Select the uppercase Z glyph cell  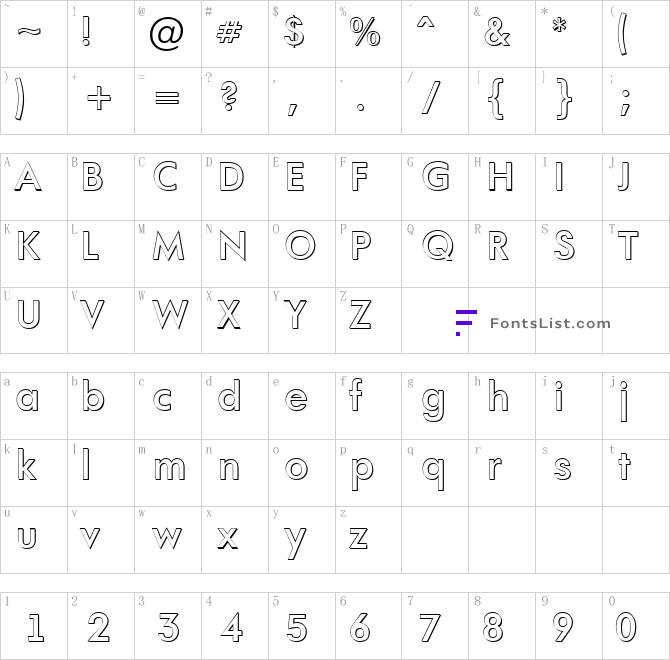point(368,320)
